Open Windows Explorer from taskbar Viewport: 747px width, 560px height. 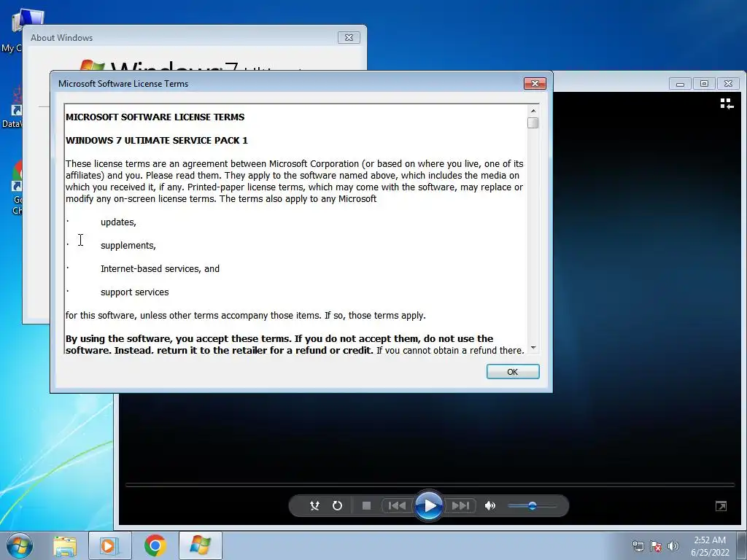point(65,545)
